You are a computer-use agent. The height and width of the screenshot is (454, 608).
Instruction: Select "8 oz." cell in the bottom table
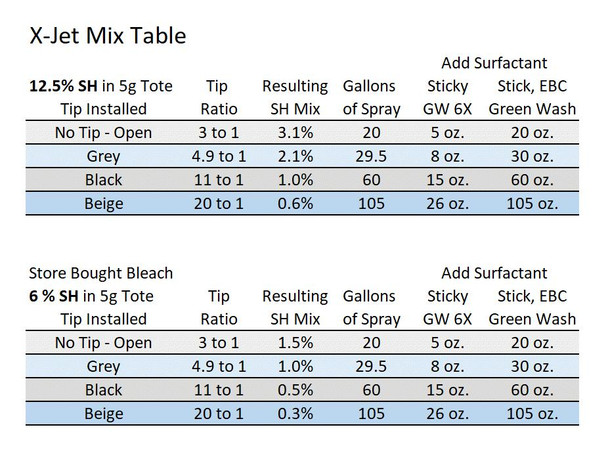pos(446,366)
